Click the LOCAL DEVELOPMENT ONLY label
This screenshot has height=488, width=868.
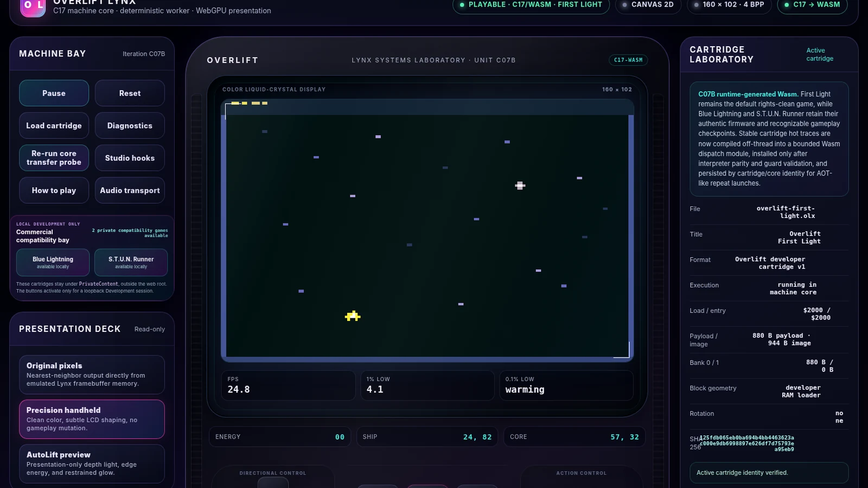(x=48, y=224)
